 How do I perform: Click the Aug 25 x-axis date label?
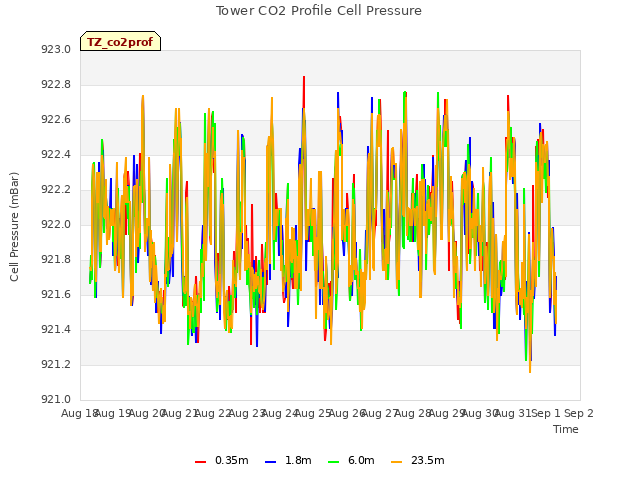(x=313, y=413)
